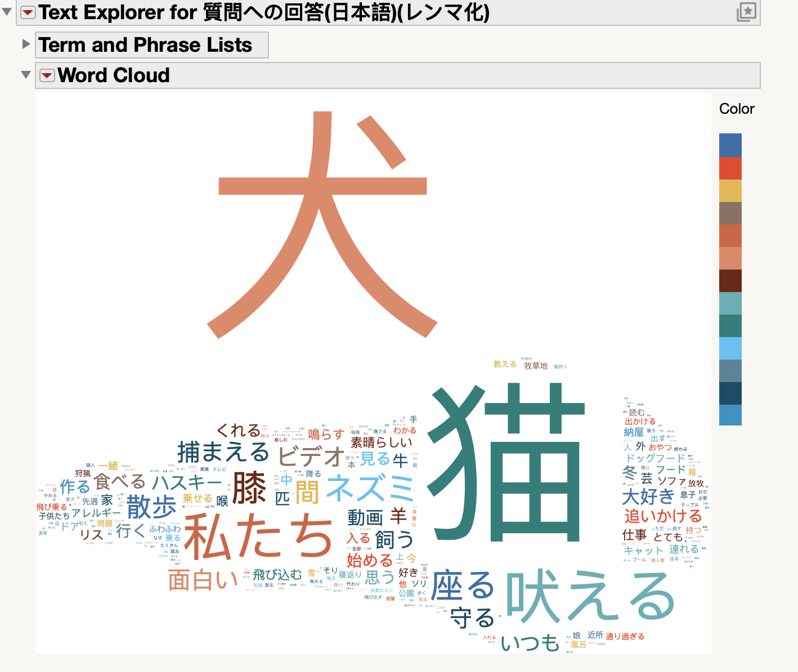The width and height of the screenshot is (798, 672).
Task: Open the Text Explorer red triangle menu
Action: pyautogui.click(x=28, y=12)
